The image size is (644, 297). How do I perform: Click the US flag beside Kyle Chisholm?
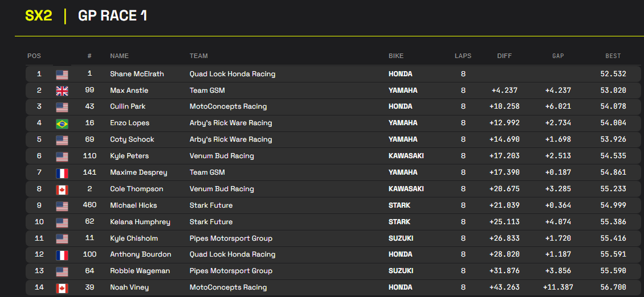tap(62, 238)
